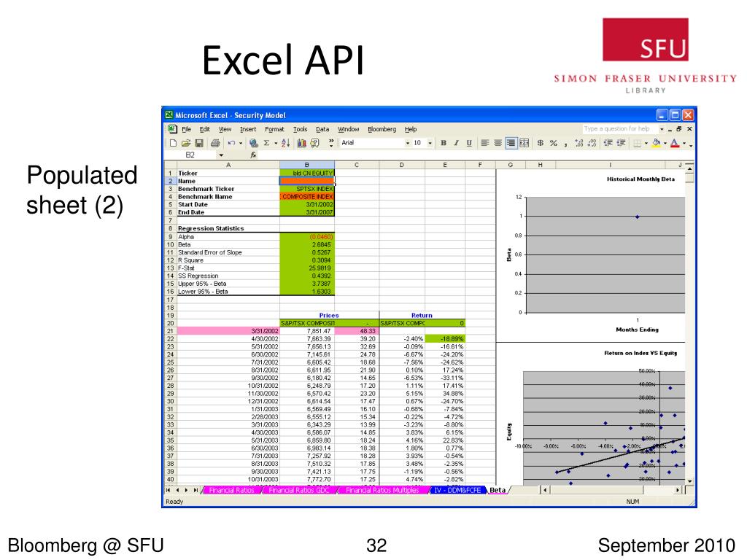Open the Format menu
This screenshot has width=747, height=560.
coord(274,129)
